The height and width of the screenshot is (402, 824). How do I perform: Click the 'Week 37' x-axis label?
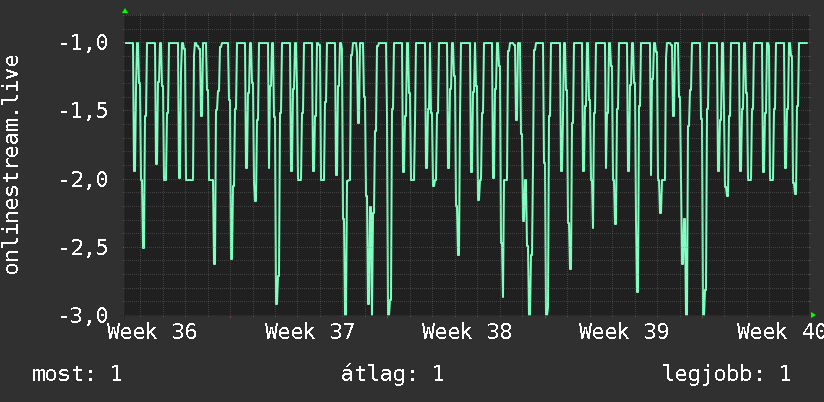click(x=310, y=332)
